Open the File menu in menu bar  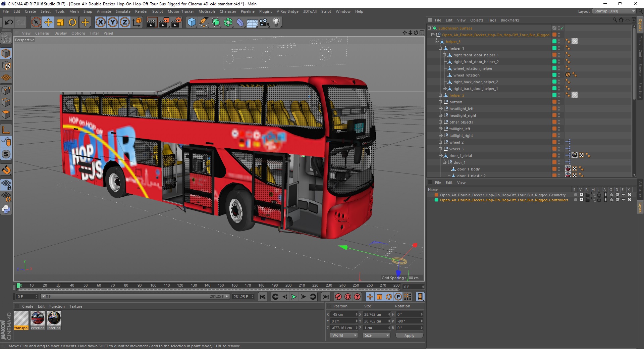(x=6, y=11)
